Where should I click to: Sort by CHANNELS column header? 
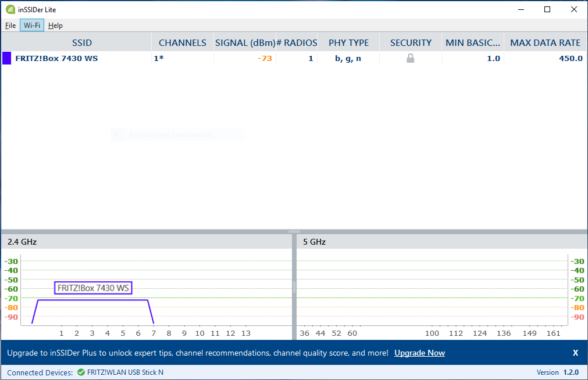(x=183, y=43)
